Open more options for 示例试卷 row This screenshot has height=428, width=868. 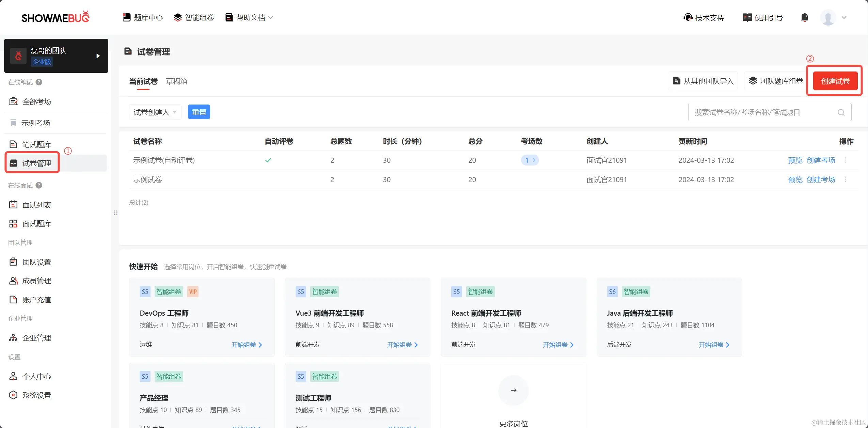(x=846, y=179)
